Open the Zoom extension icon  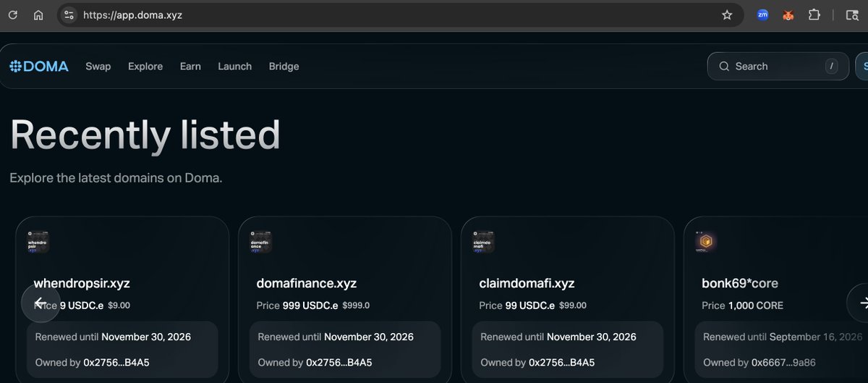[762, 14]
